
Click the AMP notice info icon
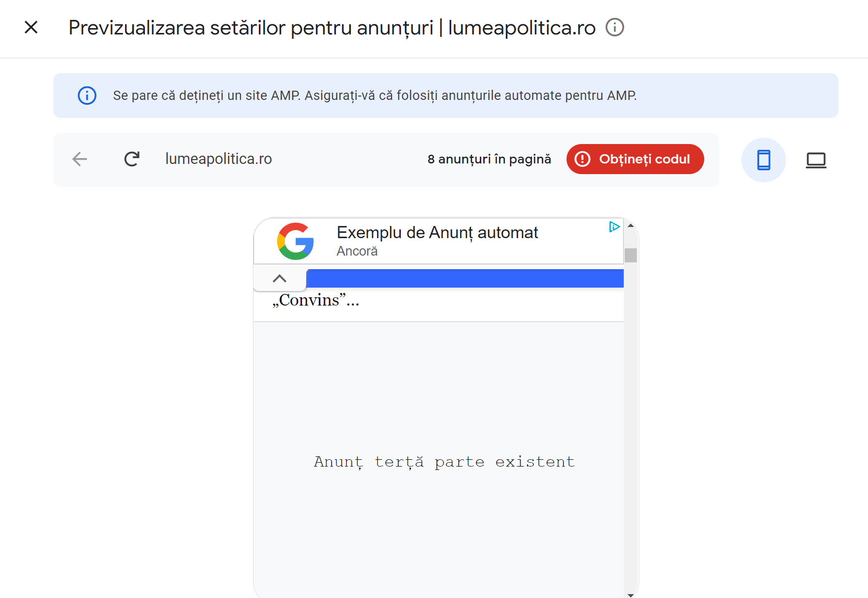87,96
